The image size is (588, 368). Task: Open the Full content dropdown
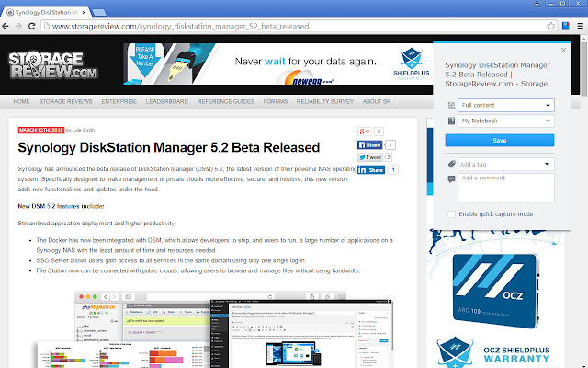tap(506, 106)
